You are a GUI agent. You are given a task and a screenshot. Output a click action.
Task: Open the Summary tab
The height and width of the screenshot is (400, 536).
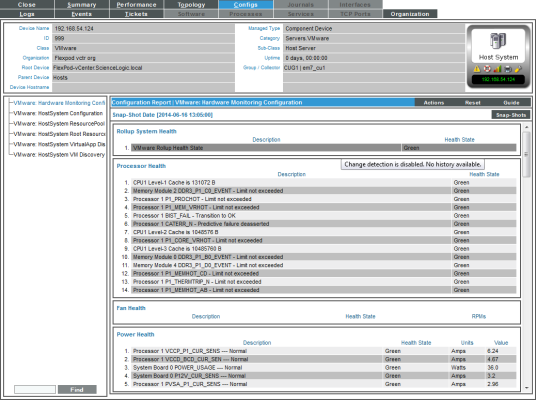[x=82, y=4]
